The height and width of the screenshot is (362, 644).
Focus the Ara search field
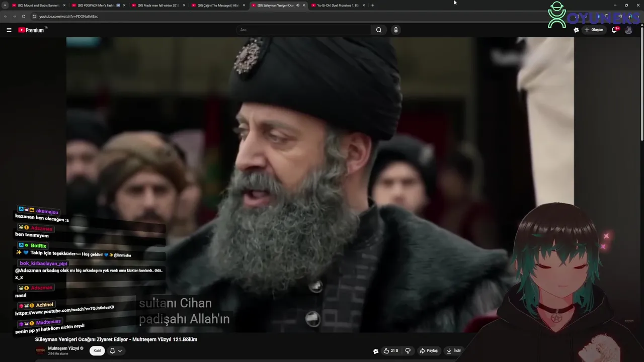[x=304, y=30]
